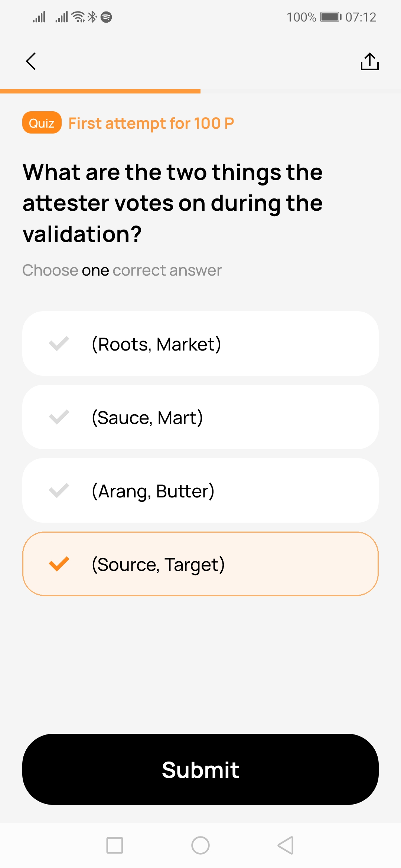The image size is (401, 868).
Task: Tap the Spotify status bar icon
Action: (106, 17)
